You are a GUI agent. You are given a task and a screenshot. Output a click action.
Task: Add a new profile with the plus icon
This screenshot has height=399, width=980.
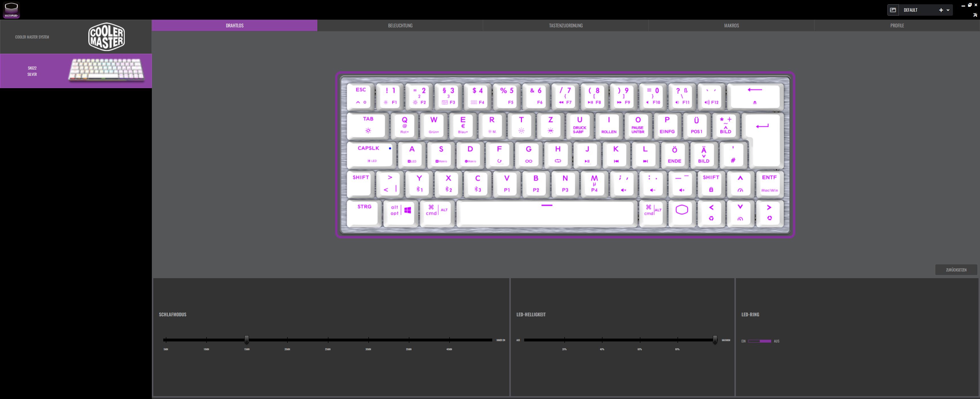941,10
